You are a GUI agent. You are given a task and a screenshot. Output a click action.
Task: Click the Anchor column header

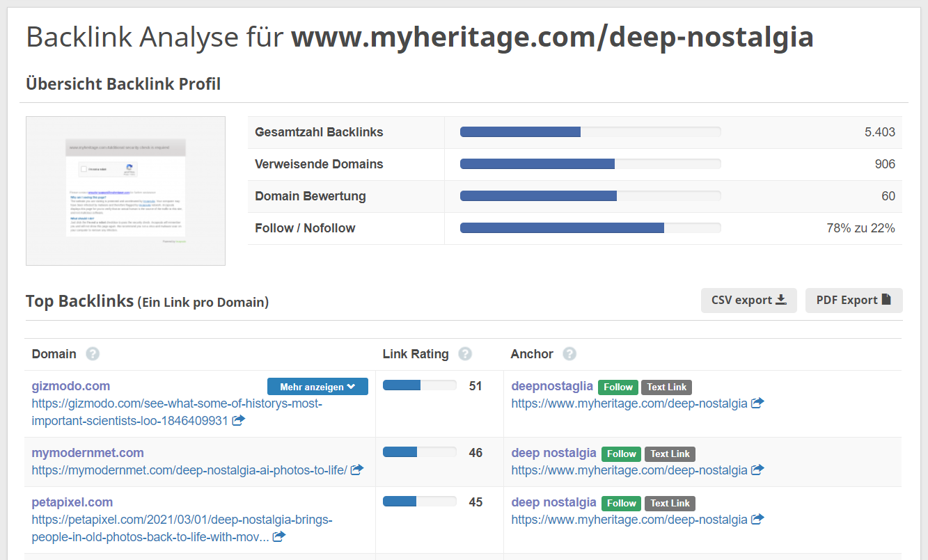coord(532,354)
